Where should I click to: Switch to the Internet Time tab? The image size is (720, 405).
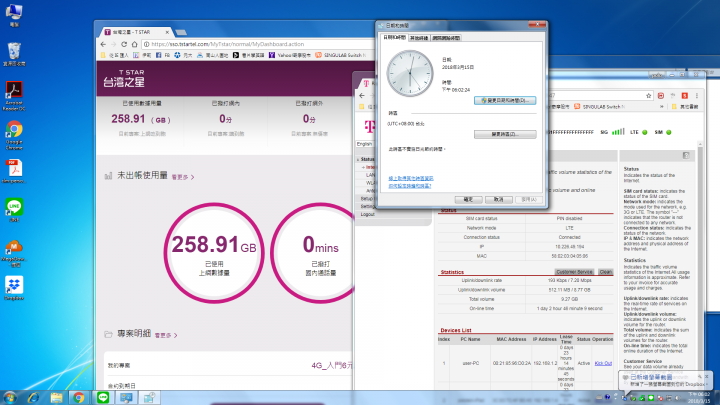(x=446, y=38)
